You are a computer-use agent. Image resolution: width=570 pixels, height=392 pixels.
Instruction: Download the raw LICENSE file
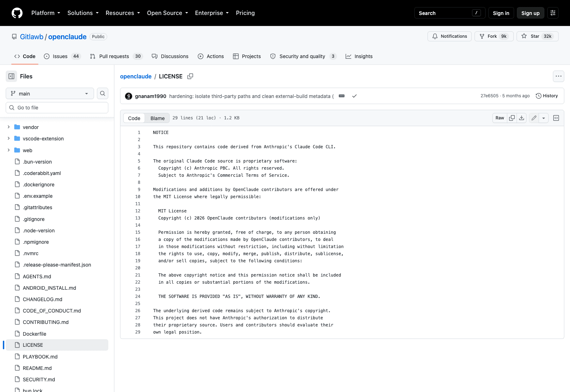pos(522,118)
